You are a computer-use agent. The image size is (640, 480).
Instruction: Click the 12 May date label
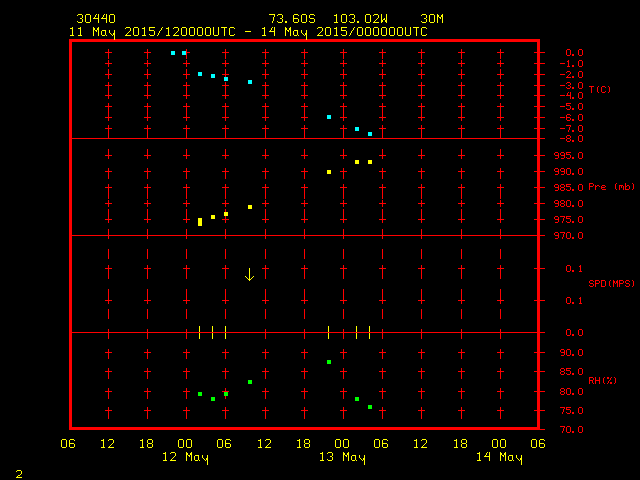tap(185, 458)
